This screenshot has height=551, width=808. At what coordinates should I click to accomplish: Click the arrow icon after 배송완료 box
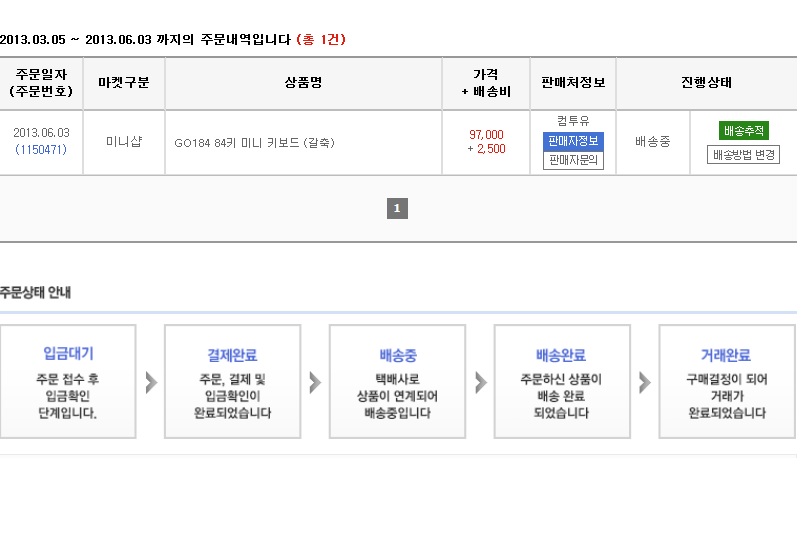(x=645, y=382)
